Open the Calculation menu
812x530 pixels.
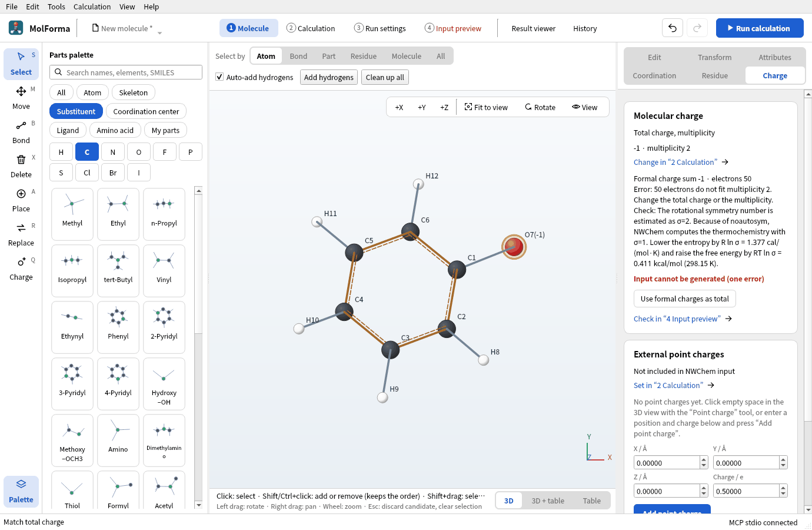[x=92, y=6]
